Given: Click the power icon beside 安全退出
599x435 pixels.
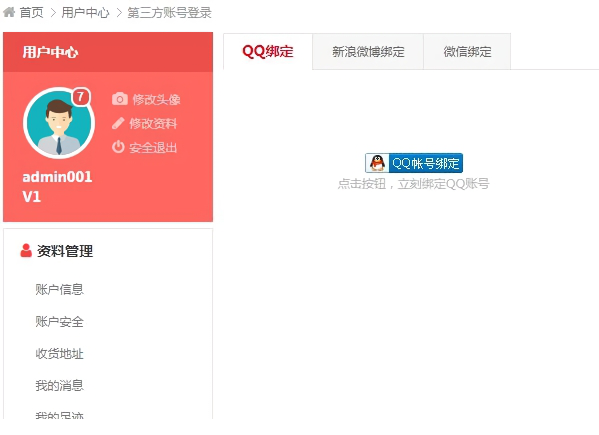Looking at the screenshot, I should pos(118,147).
